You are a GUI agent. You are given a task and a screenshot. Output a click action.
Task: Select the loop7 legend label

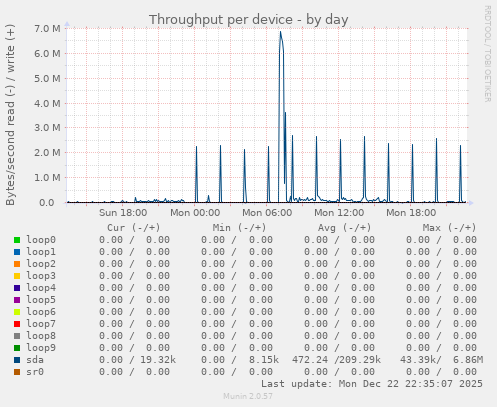[x=41, y=324]
